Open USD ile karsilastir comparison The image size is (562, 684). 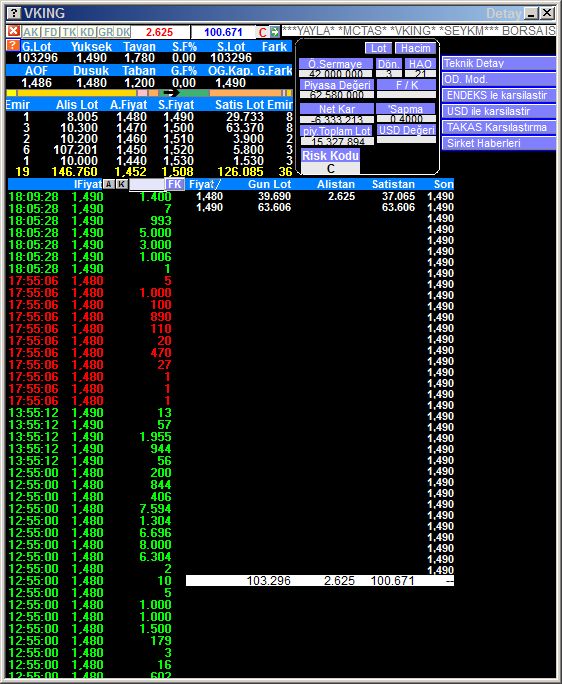(499, 111)
